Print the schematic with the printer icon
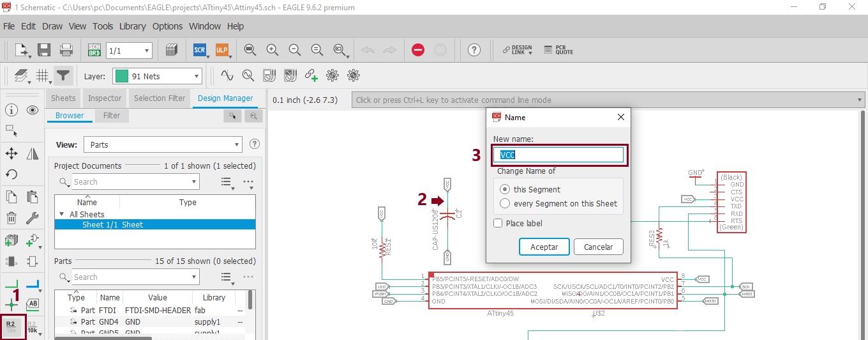868x340 pixels. [x=66, y=50]
